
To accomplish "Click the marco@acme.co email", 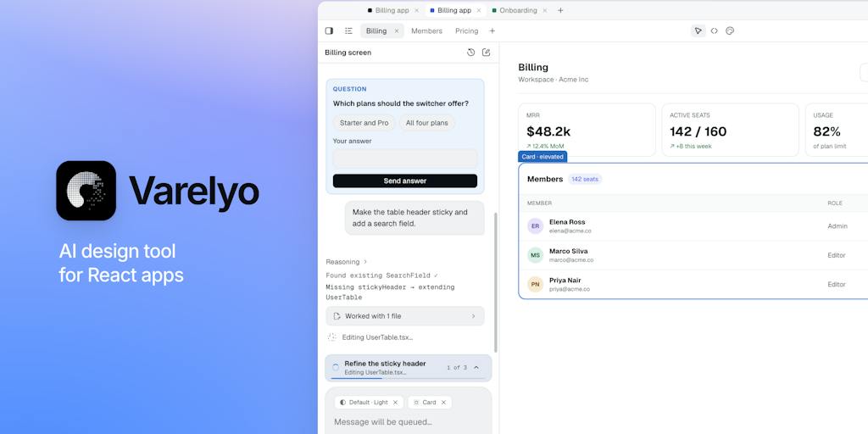I will click(571, 259).
